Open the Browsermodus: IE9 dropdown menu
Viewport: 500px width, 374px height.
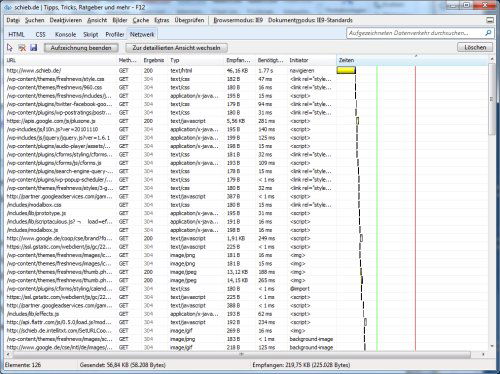click(238, 20)
